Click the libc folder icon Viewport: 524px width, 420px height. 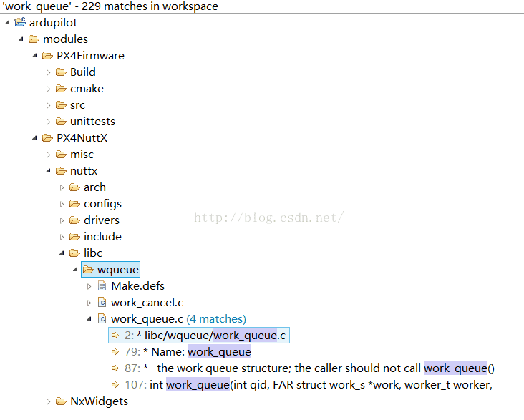[x=75, y=253]
